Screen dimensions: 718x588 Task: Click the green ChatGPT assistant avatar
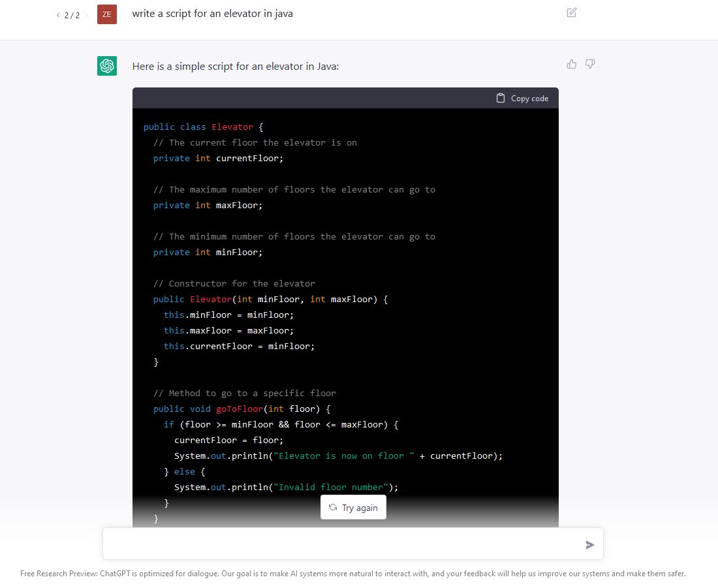[106, 66]
